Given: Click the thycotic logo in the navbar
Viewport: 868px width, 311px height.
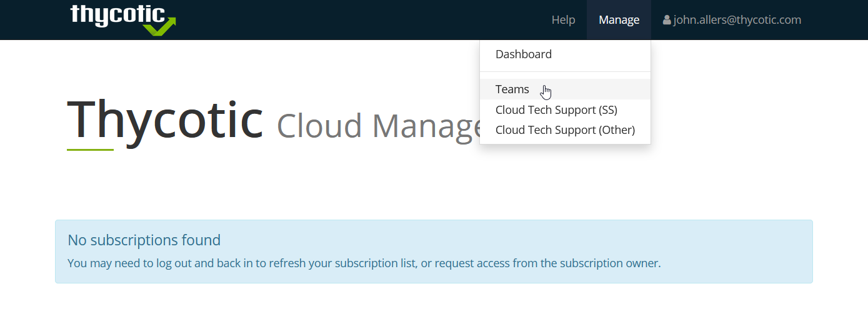Looking at the screenshot, I should click(123, 19).
